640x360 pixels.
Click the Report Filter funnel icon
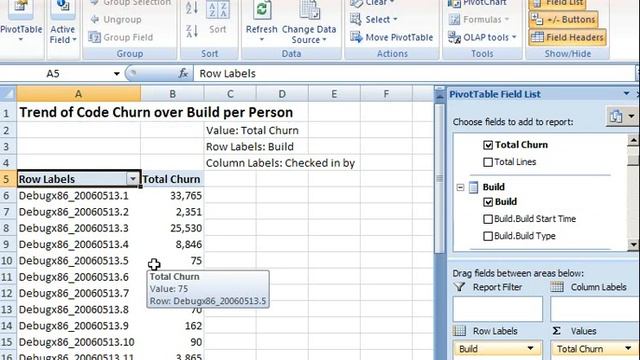click(460, 287)
